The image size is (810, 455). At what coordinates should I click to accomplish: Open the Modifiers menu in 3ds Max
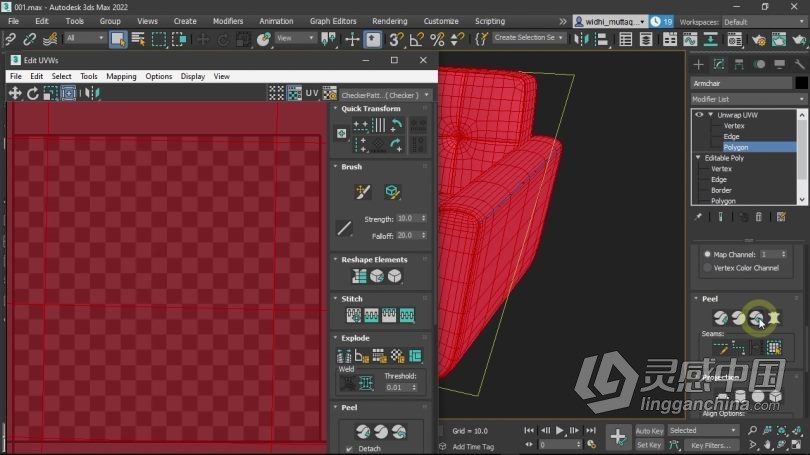[228, 21]
